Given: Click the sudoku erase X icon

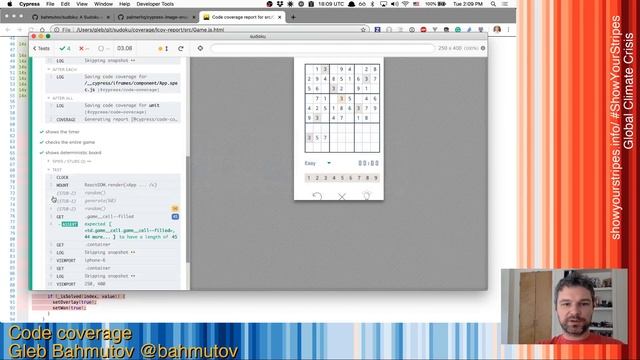Looking at the screenshot, I should (x=342, y=197).
